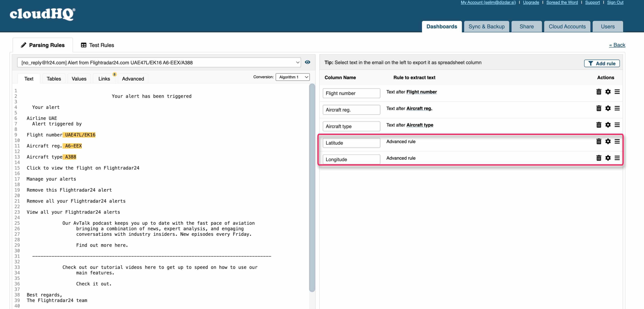Click the Aircraft reg. rule link

419,108
